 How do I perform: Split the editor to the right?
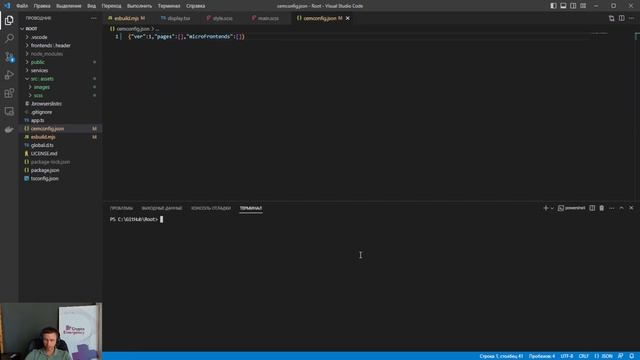coord(621,18)
